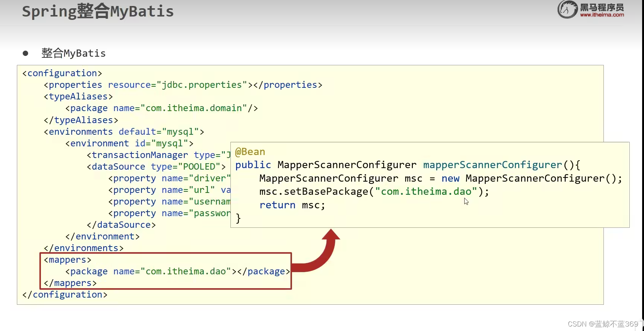Select the closing </dataSource> tag
This screenshot has height=331, width=644.
click(121, 225)
